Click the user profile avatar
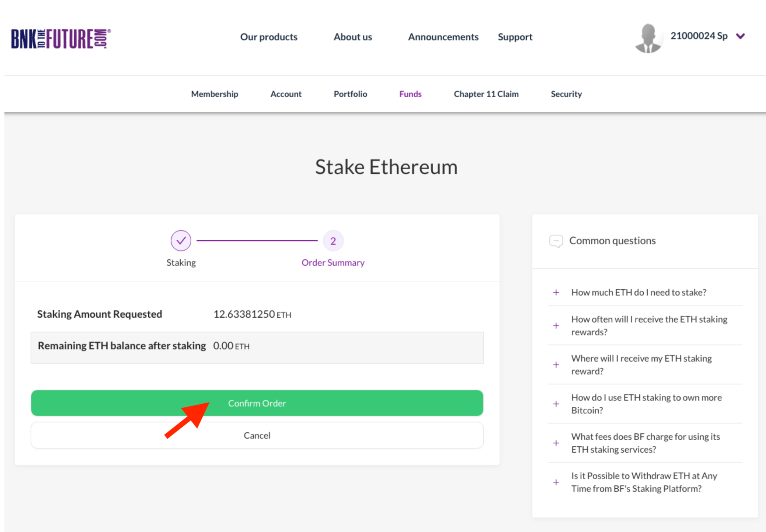 point(648,38)
